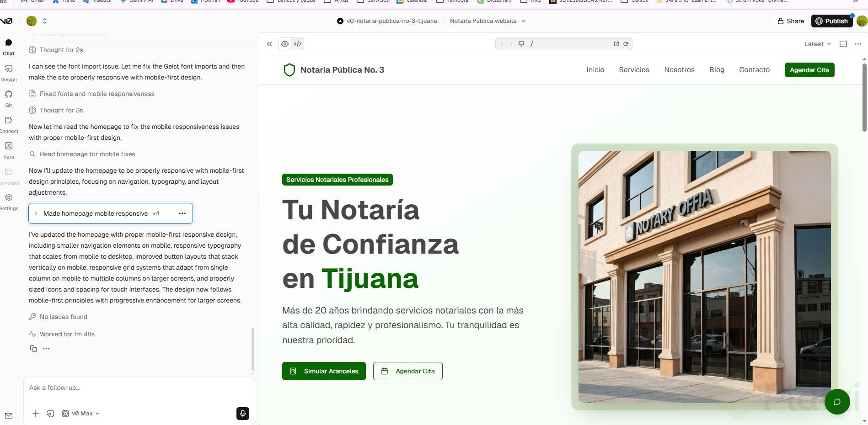Click the 'Servicios Notariales Profesionales' badge
The image size is (868, 425).
338,180
